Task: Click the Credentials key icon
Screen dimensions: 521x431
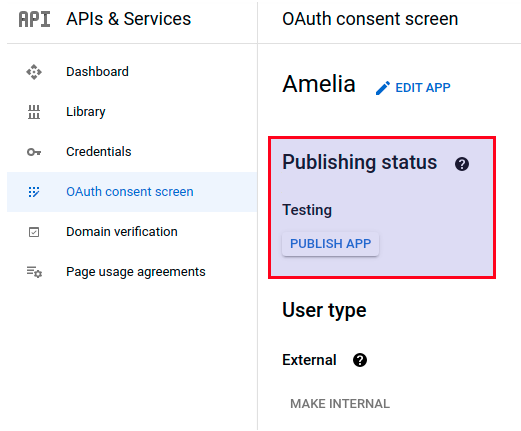Action: tap(34, 152)
